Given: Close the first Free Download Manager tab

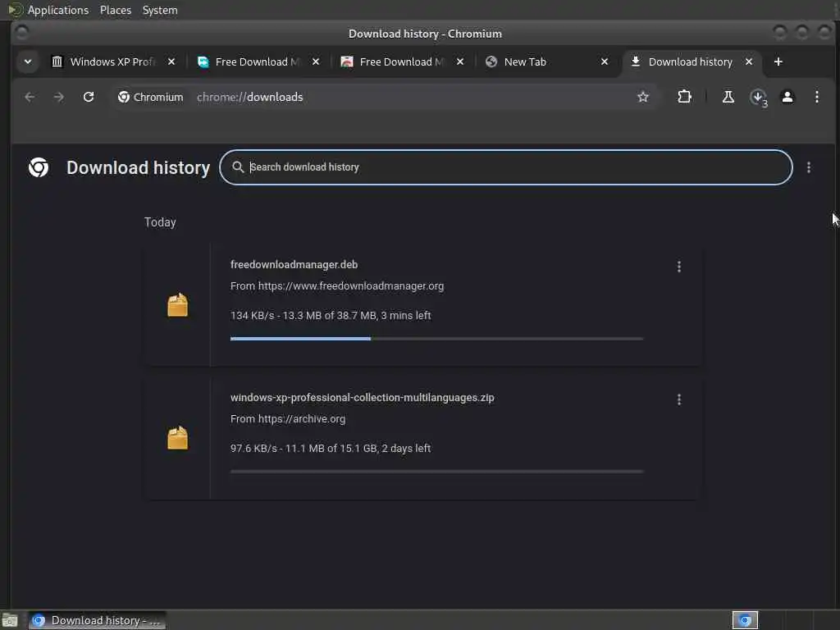Looking at the screenshot, I should [x=316, y=62].
